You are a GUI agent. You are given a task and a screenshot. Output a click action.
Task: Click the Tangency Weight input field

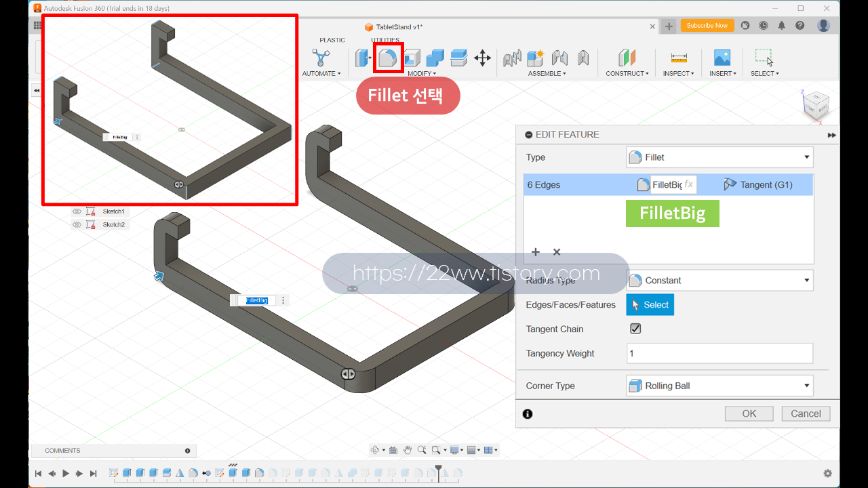click(719, 353)
